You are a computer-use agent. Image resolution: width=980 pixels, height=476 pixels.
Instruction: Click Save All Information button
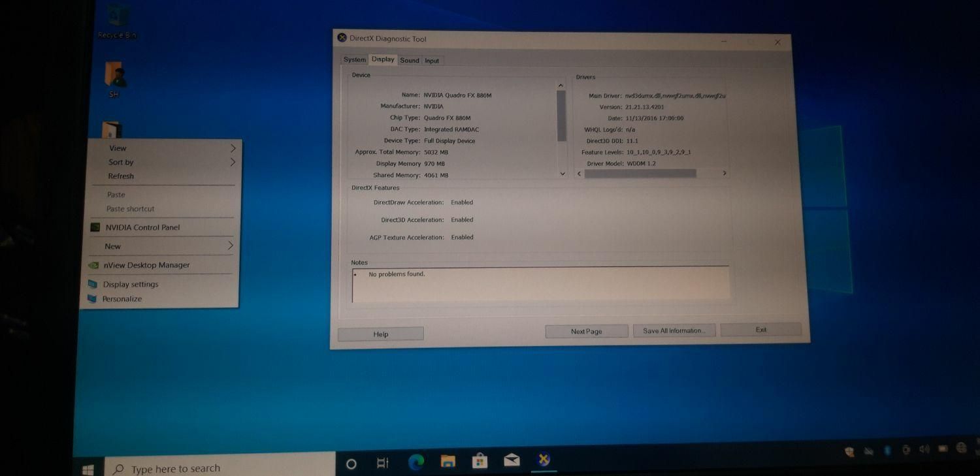coord(674,331)
